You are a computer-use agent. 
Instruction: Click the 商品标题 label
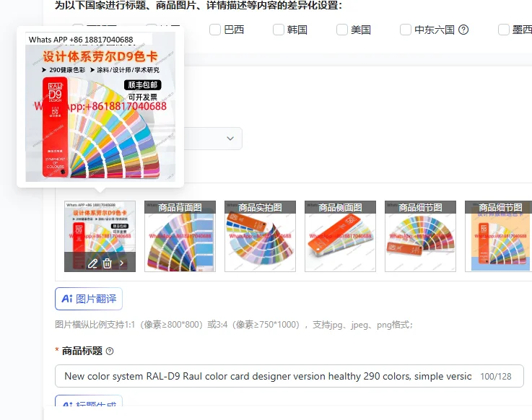pyautogui.click(x=82, y=351)
